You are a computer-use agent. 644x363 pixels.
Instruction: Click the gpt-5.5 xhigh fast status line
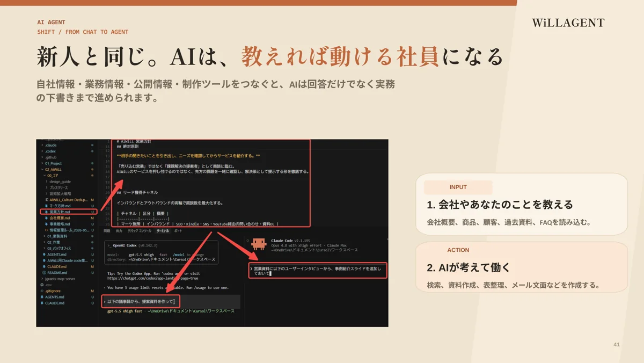[125, 311]
